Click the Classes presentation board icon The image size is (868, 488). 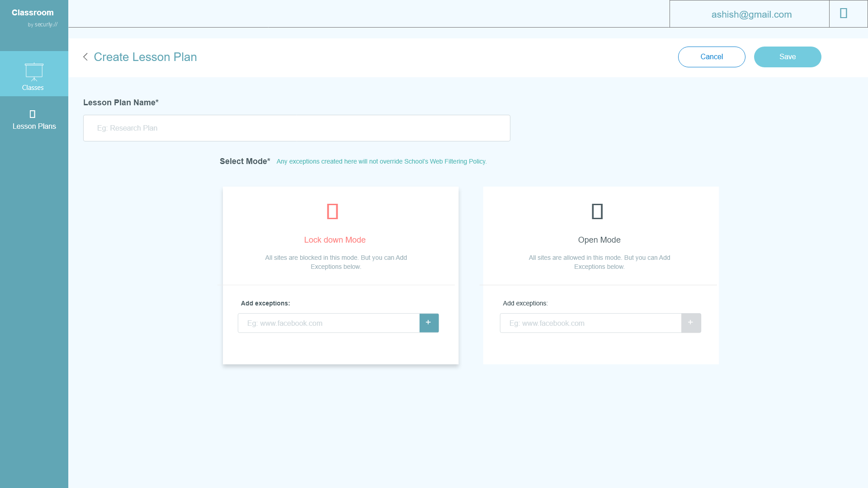pyautogui.click(x=34, y=71)
